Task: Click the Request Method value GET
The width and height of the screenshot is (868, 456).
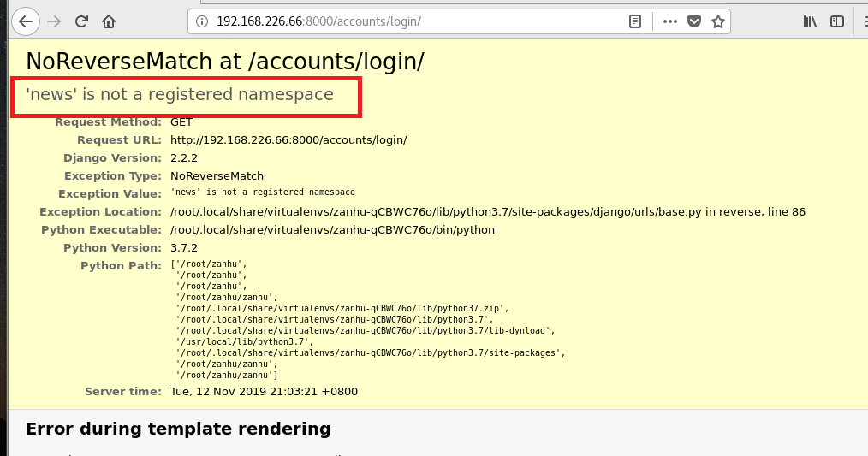Action: click(181, 121)
